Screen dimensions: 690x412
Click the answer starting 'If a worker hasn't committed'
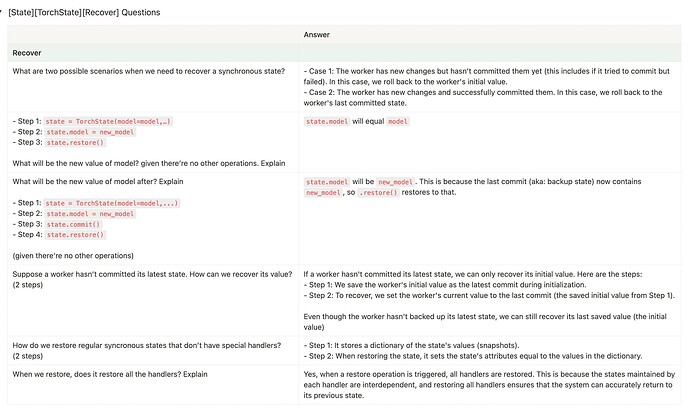click(x=488, y=273)
